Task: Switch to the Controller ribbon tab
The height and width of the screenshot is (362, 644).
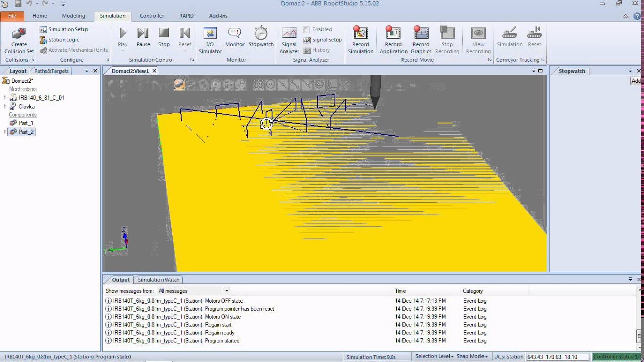Action: [x=152, y=16]
